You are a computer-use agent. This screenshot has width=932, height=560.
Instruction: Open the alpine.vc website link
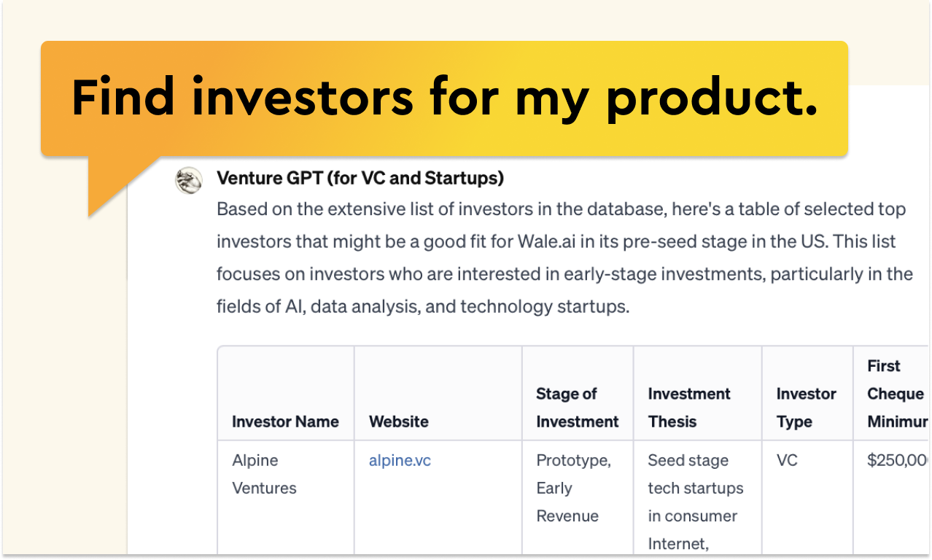(400, 461)
